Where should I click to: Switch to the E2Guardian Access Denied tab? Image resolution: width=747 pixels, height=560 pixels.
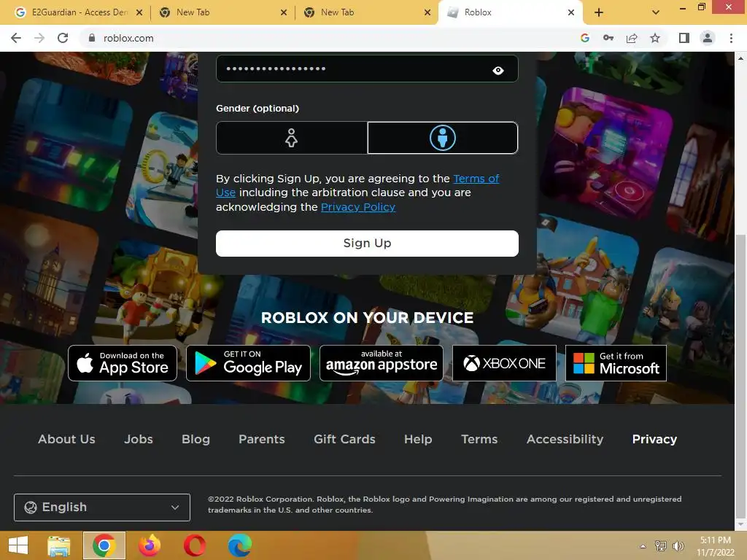(74, 12)
